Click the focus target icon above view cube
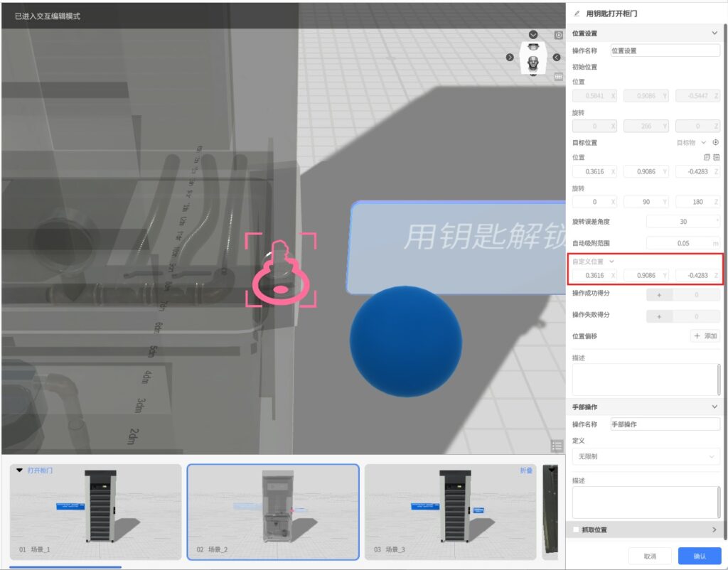Image resolution: width=728 pixels, height=570 pixels. 559,35
